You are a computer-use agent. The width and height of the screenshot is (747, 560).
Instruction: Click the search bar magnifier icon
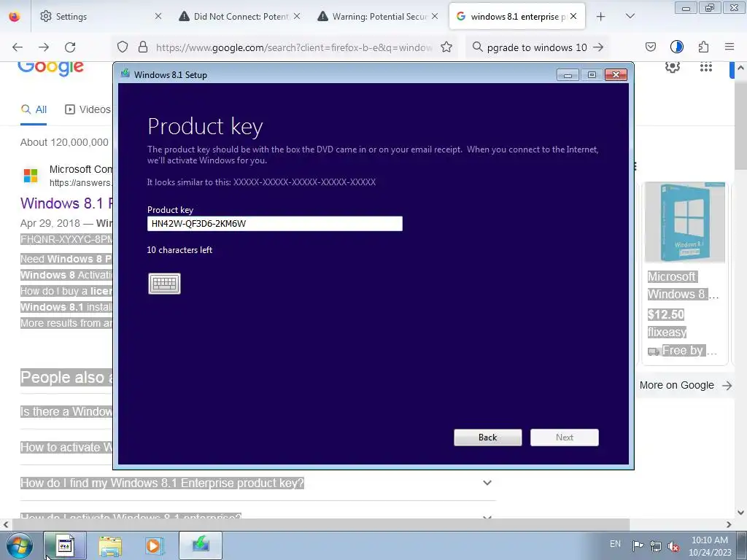click(477, 47)
